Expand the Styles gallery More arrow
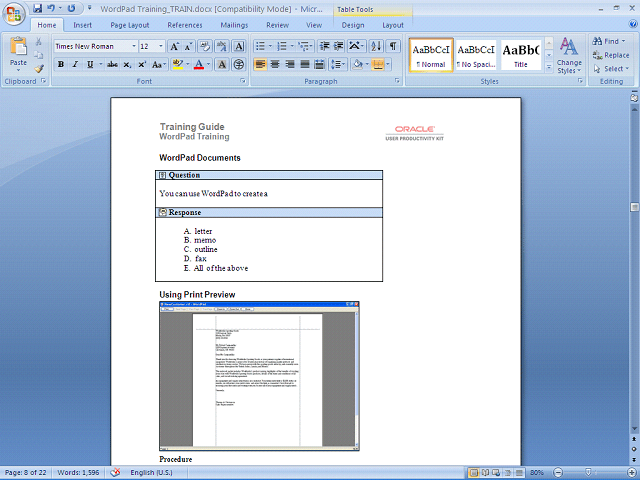The image size is (640, 480). click(549, 67)
